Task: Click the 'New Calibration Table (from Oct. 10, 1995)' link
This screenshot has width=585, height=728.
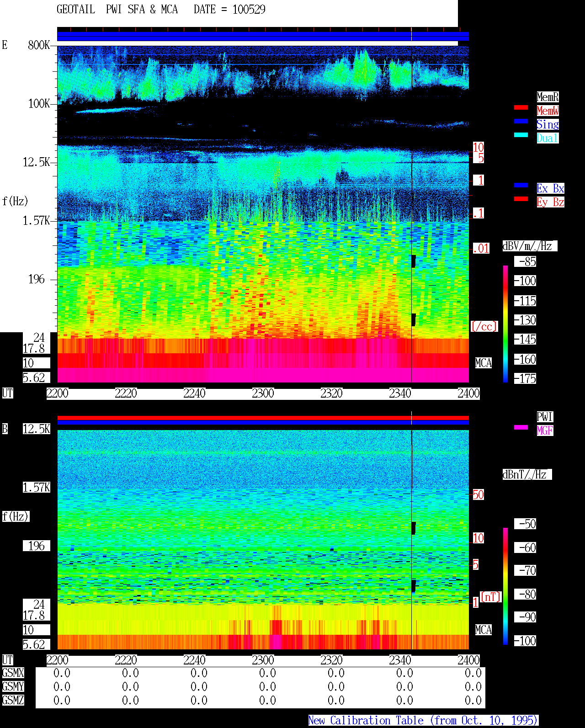Action: 423,720
